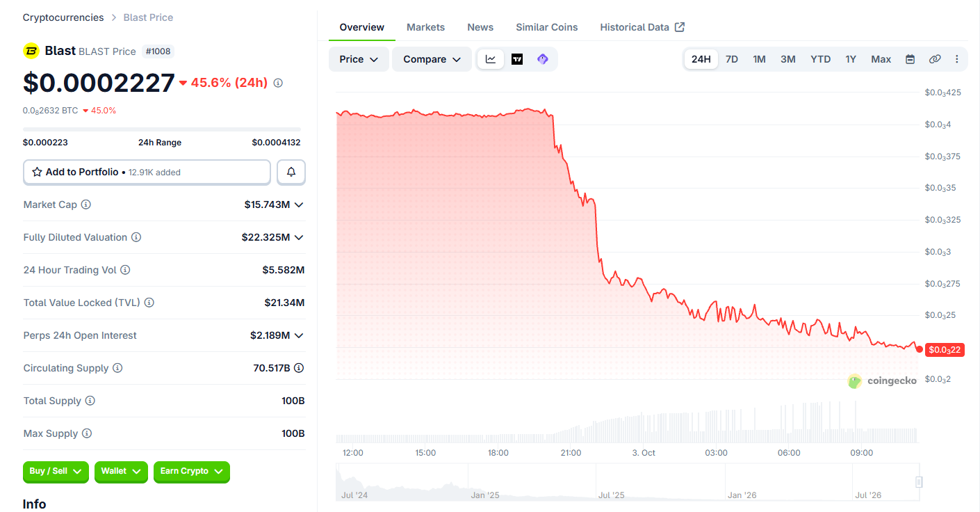This screenshot has width=980, height=512.
Task: Click the $0.0002227 main price
Action: [x=99, y=83]
